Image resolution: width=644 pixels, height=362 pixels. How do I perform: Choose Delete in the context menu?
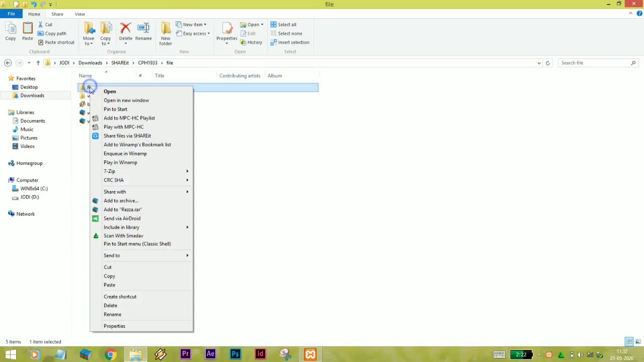pyautogui.click(x=141, y=306)
